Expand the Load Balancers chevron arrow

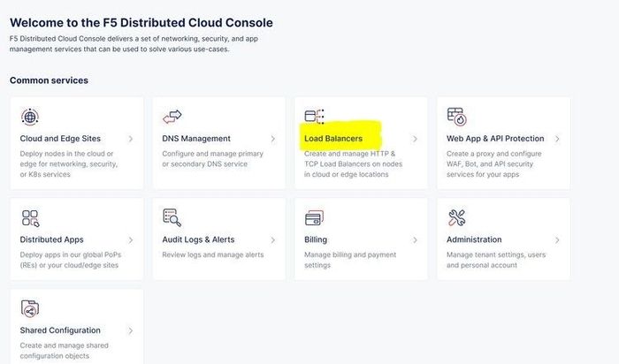click(x=416, y=139)
